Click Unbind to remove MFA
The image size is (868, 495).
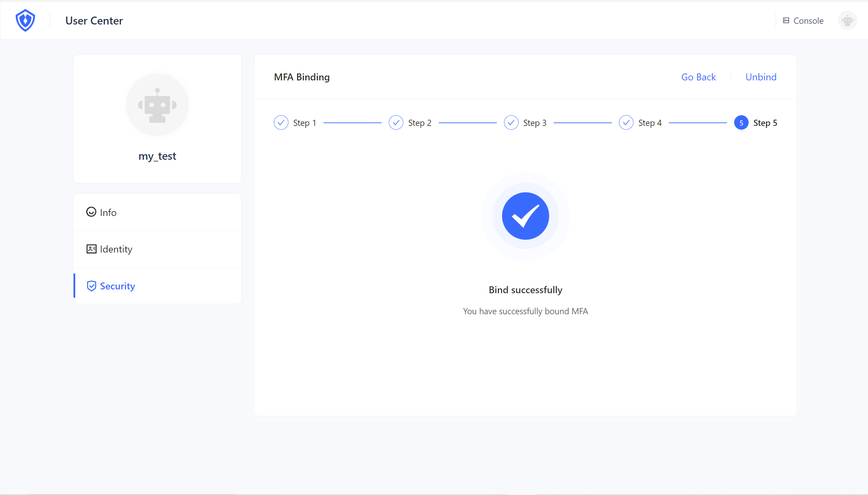(x=761, y=77)
